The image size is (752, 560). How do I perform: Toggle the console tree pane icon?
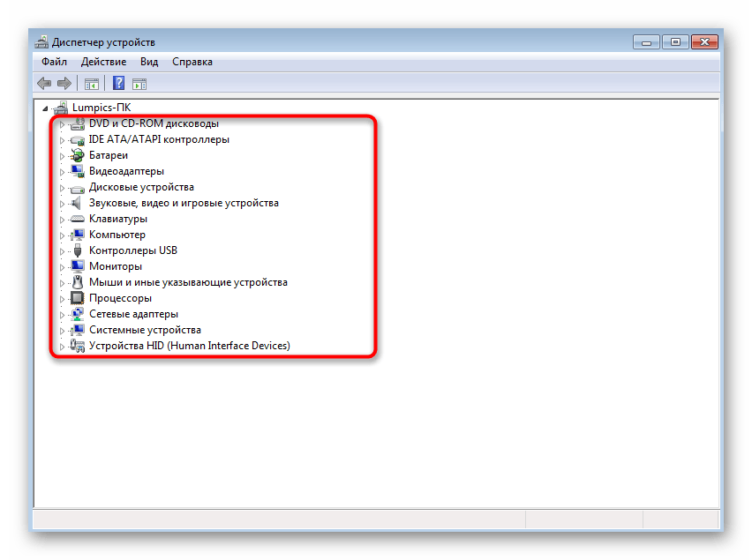92,85
